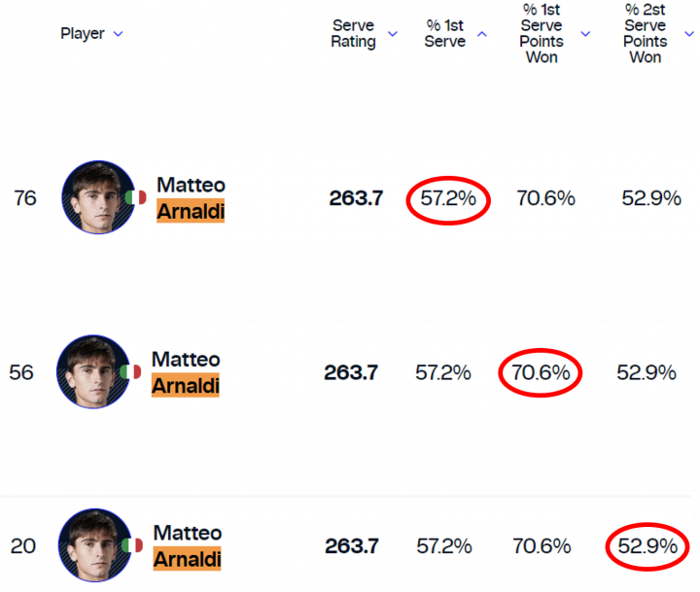Sort by % 2st Serve Points Won chevron
Screen dimensions: 700x592
689,34
